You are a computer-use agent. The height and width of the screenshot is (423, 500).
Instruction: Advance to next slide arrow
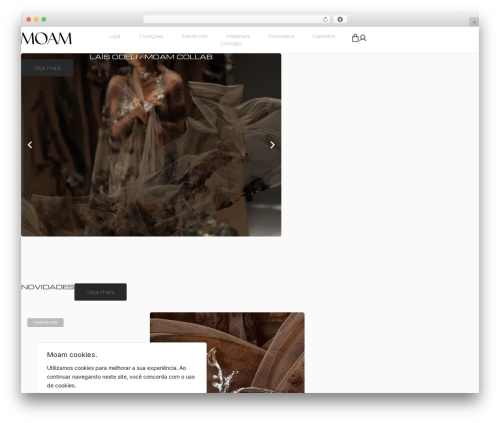coord(272,145)
